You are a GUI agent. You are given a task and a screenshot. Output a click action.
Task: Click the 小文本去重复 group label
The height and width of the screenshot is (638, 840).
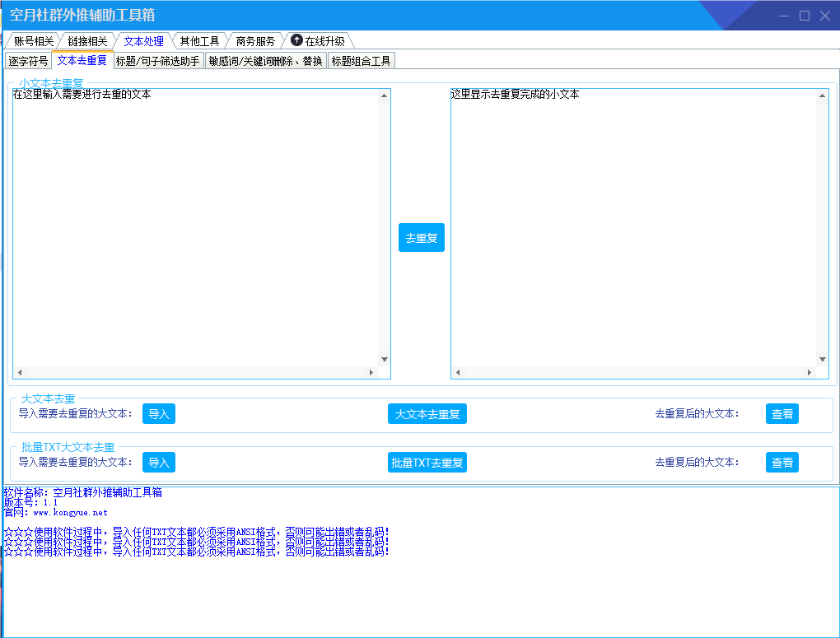pyautogui.click(x=51, y=84)
